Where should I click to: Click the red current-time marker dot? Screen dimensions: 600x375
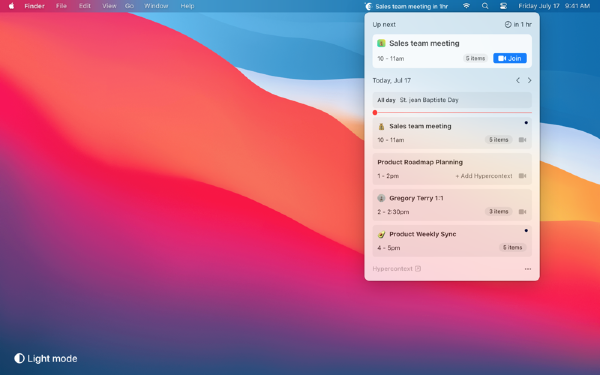[375, 112]
